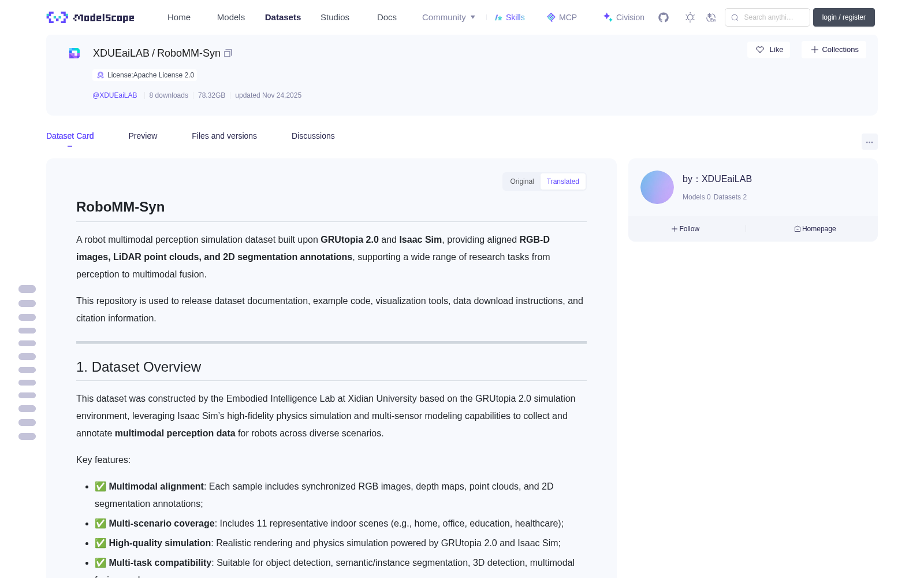924x578 pixels.
Task: Go to Home in navigation
Action: tap(179, 17)
